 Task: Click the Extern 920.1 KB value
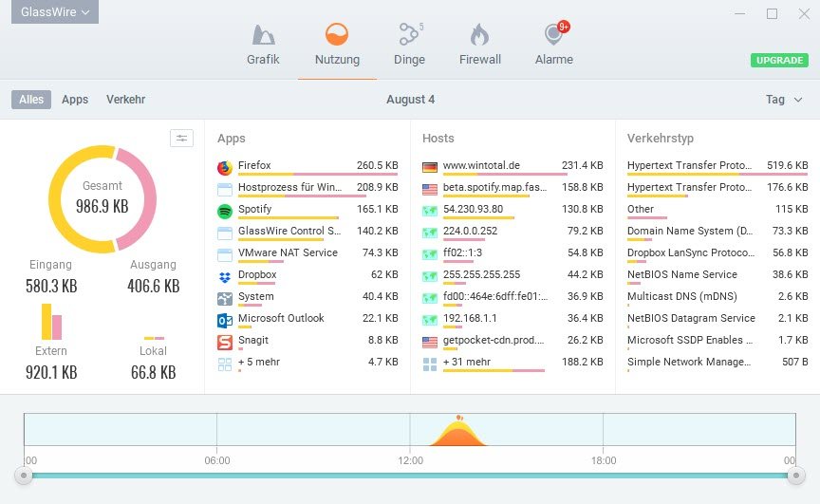51,372
